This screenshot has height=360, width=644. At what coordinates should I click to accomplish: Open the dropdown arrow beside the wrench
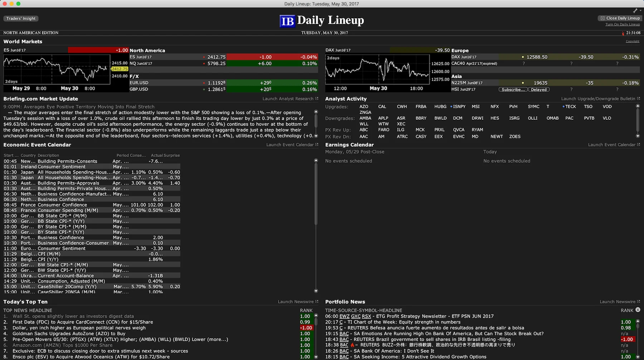tap(640, 11)
